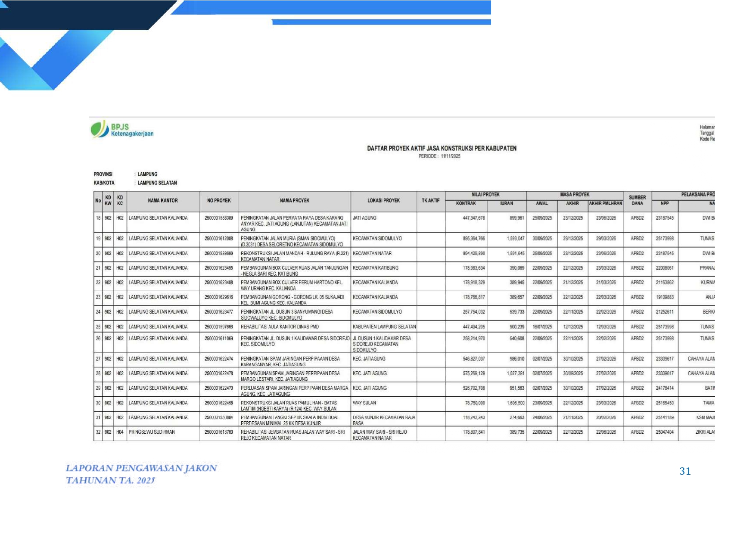Click the LOKASI PROYEK column header
This screenshot has width=756, height=535.
[383, 201]
